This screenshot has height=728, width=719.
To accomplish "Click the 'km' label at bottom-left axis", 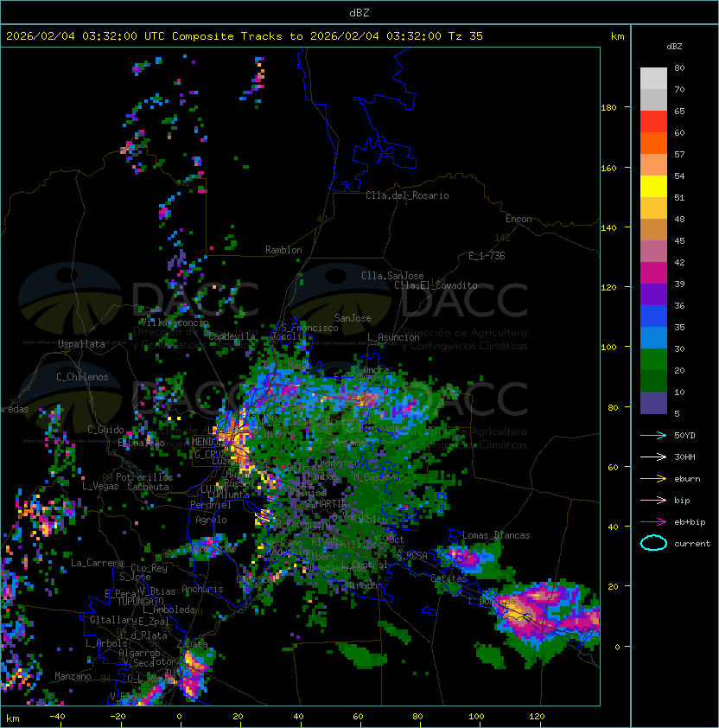I will (x=13, y=718).
